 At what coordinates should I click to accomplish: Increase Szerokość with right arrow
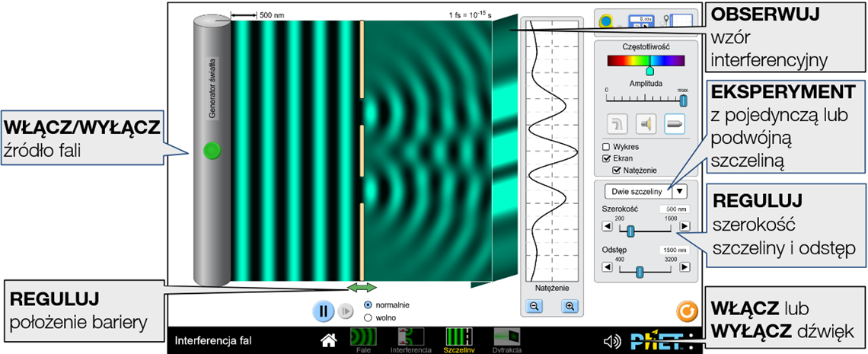tap(685, 226)
